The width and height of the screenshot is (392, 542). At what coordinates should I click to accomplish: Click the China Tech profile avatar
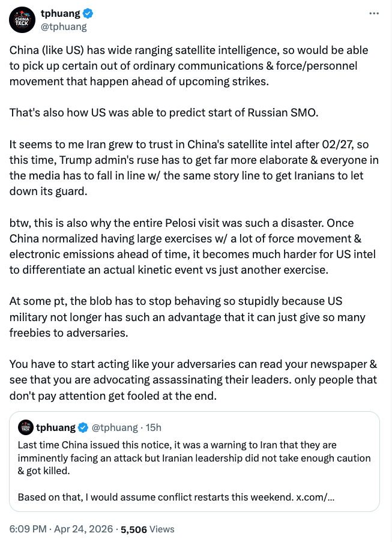[22, 20]
